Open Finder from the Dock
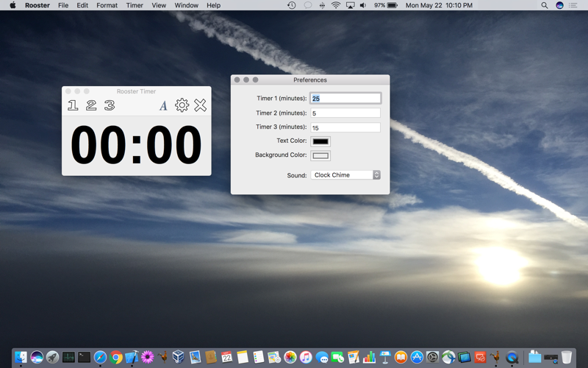Image resolution: width=588 pixels, height=368 pixels. pyautogui.click(x=21, y=357)
